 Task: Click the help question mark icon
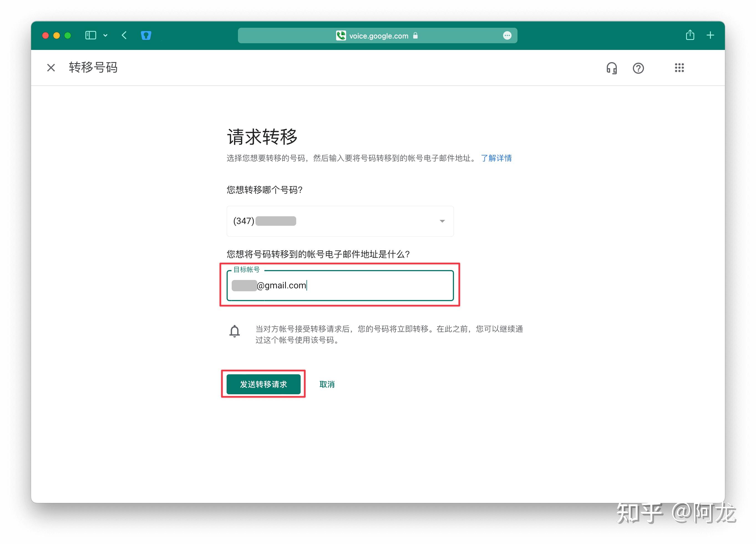click(638, 68)
